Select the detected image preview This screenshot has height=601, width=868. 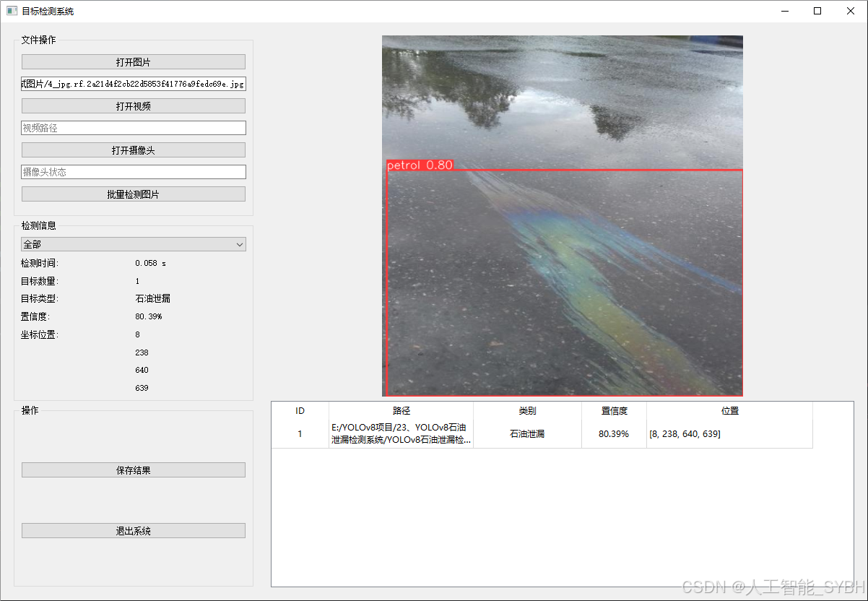coord(563,216)
